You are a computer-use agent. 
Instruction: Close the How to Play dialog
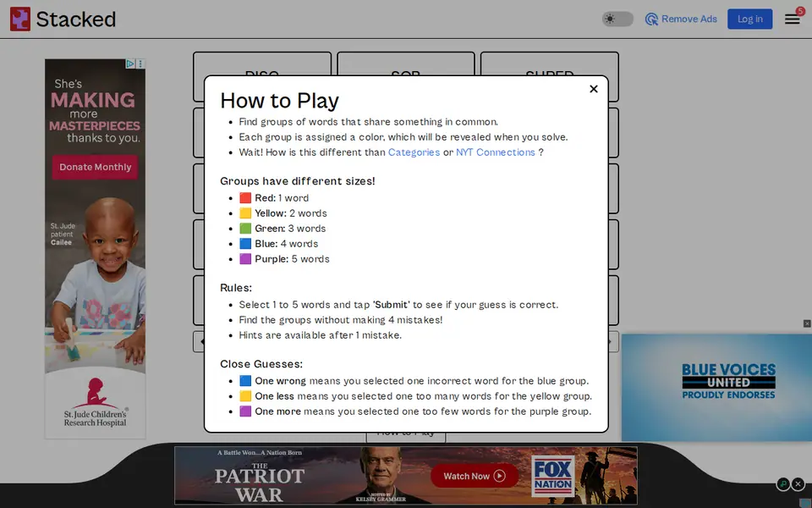594,89
